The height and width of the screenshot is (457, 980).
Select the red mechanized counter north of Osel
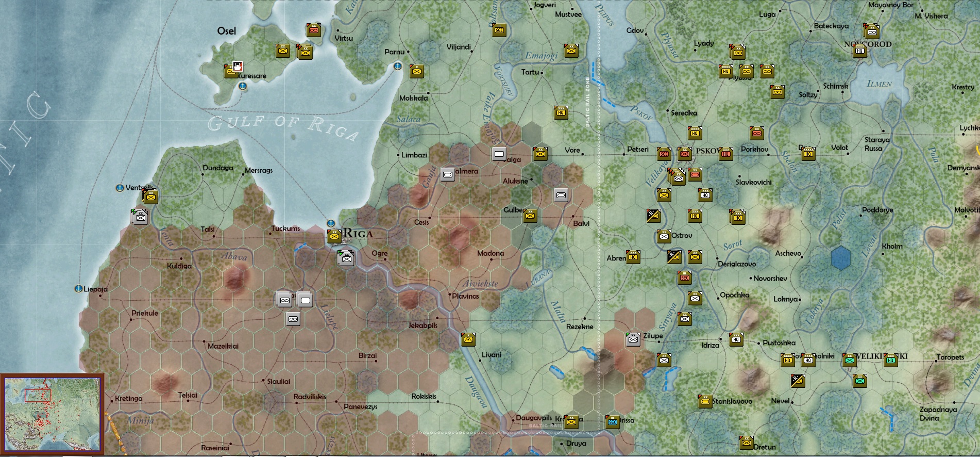[x=314, y=30]
